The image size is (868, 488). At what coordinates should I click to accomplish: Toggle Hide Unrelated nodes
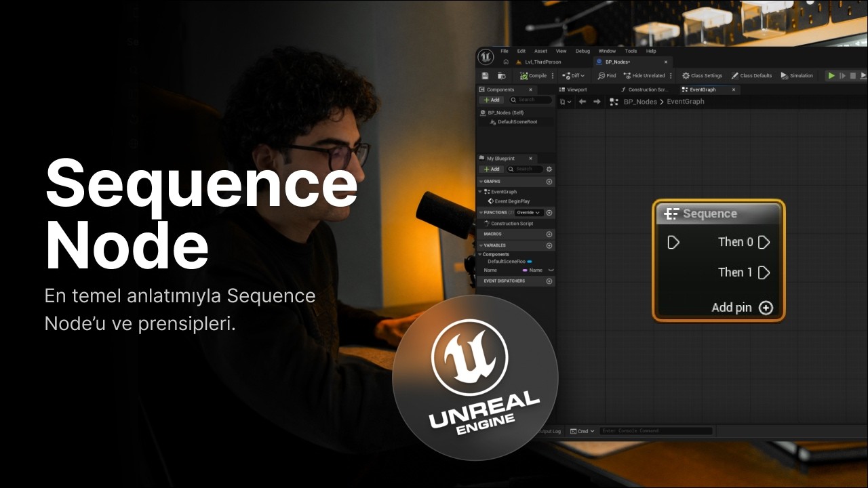644,76
